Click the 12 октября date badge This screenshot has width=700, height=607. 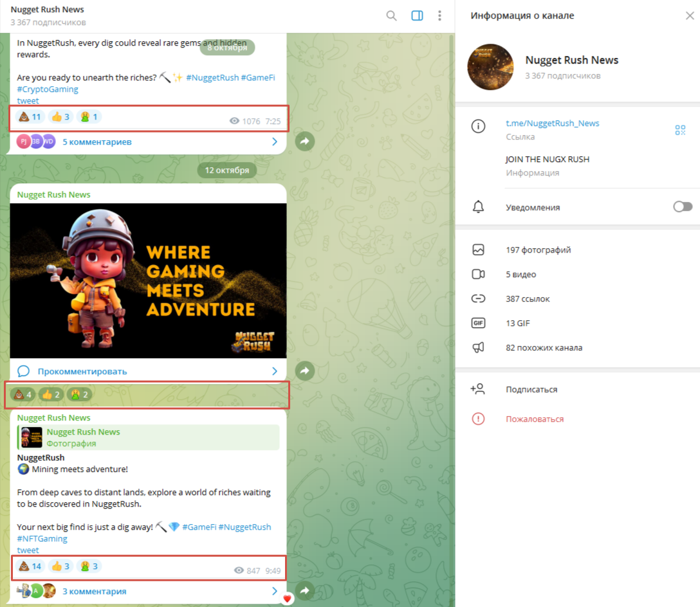(x=226, y=170)
